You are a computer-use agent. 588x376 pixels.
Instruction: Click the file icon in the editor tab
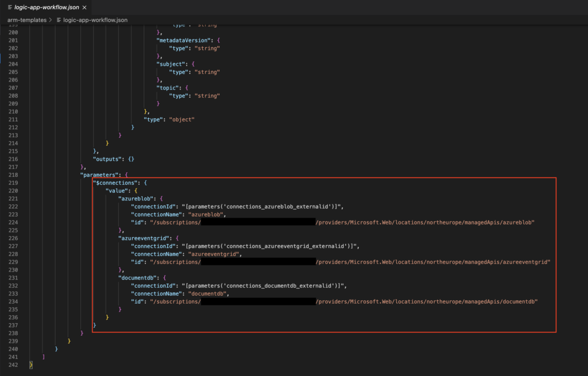[x=10, y=7]
